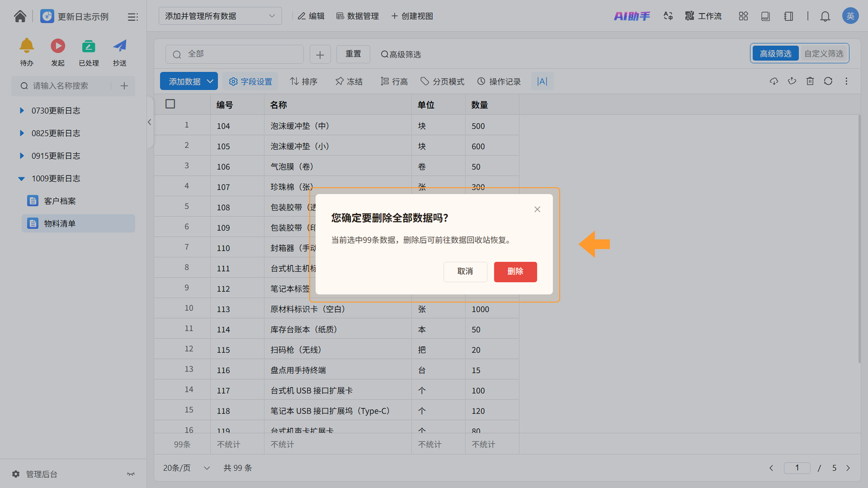The image size is (868, 488).
Task: Open the 发起 play icon
Action: pyautogui.click(x=58, y=46)
